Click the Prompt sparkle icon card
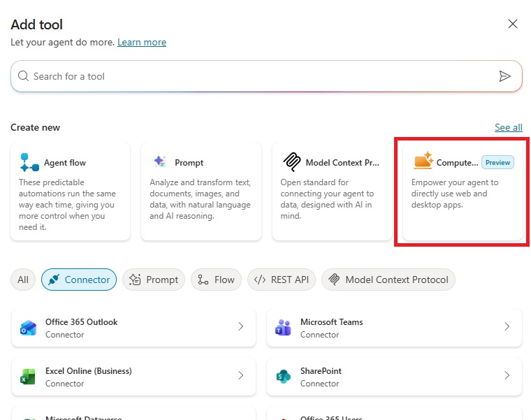Image resolution: width=531 pixels, height=420 pixels. pos(160,162)
